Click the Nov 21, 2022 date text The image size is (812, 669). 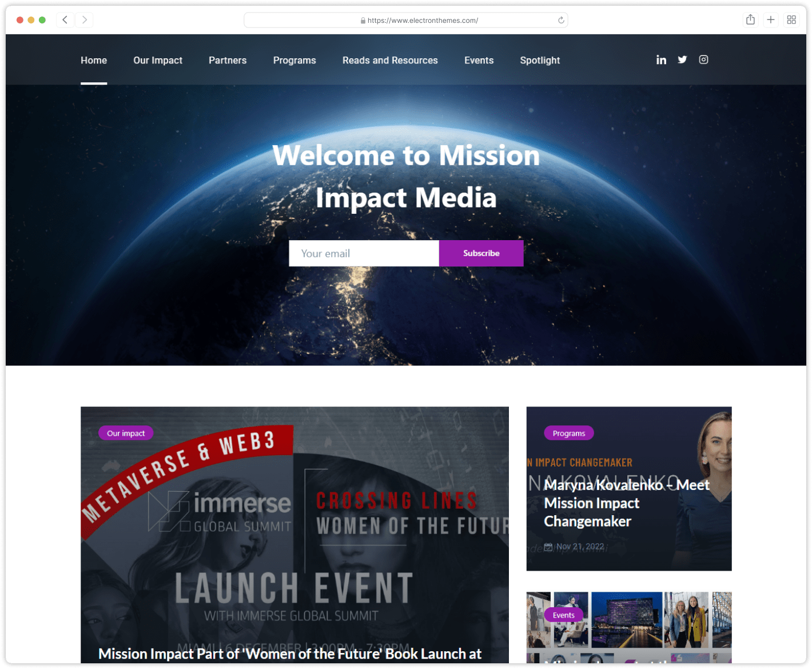coord(580,547)
